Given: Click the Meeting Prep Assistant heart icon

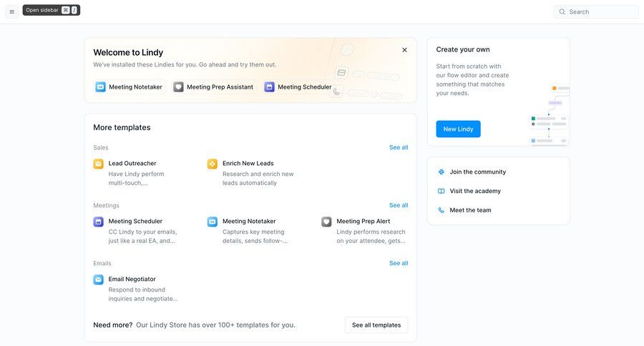Looking at the screenshot, I should click(178, 87).
